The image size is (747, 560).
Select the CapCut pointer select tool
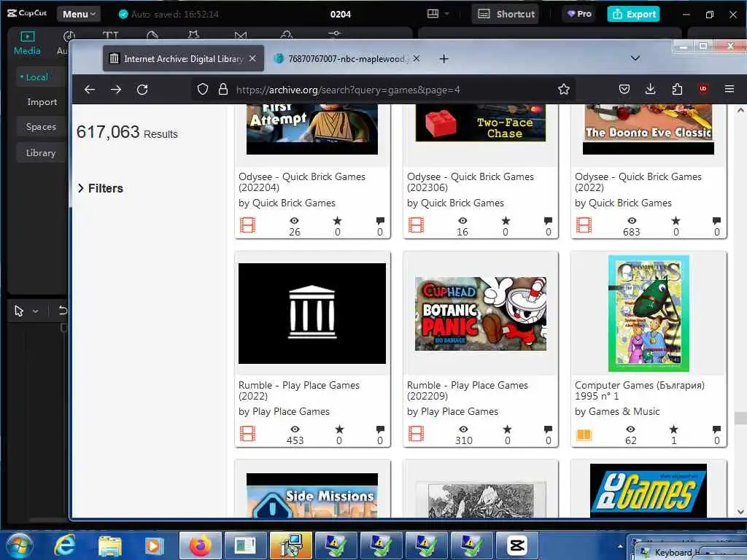19,311
